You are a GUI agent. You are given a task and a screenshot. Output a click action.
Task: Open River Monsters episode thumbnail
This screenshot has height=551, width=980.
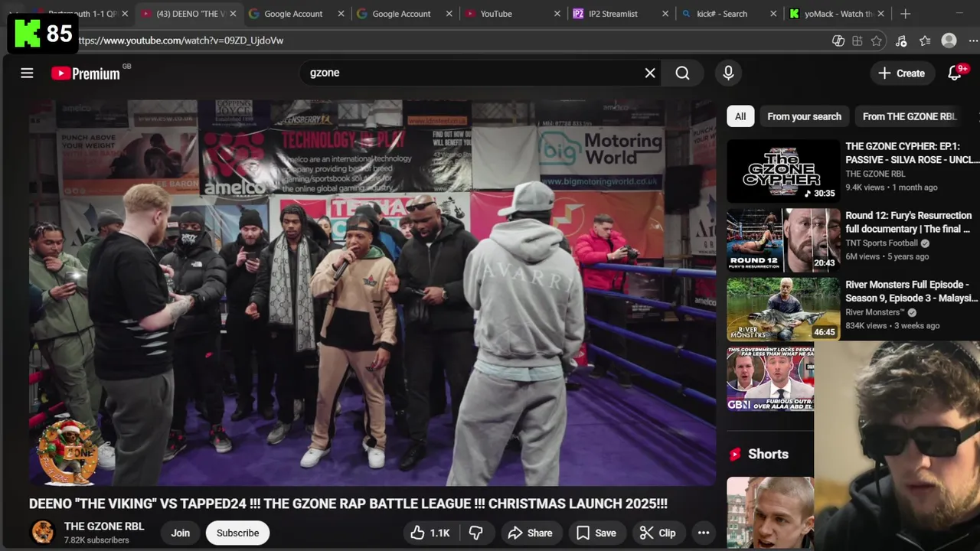tap(783, 309)
